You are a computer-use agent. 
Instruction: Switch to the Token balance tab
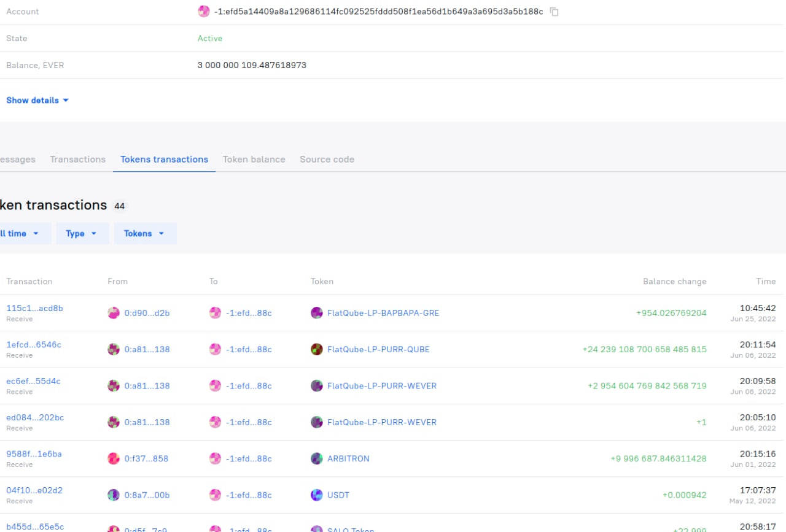(x=254, y=159)
